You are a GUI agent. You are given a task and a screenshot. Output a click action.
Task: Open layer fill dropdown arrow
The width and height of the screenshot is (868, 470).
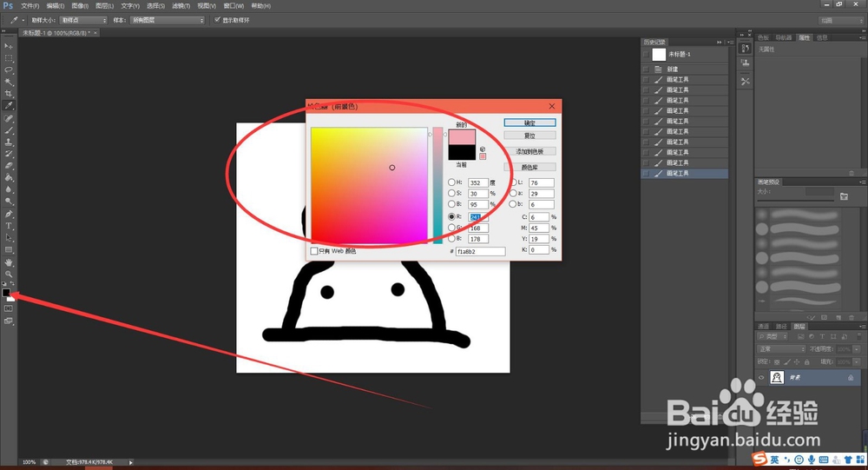[857, 362]
